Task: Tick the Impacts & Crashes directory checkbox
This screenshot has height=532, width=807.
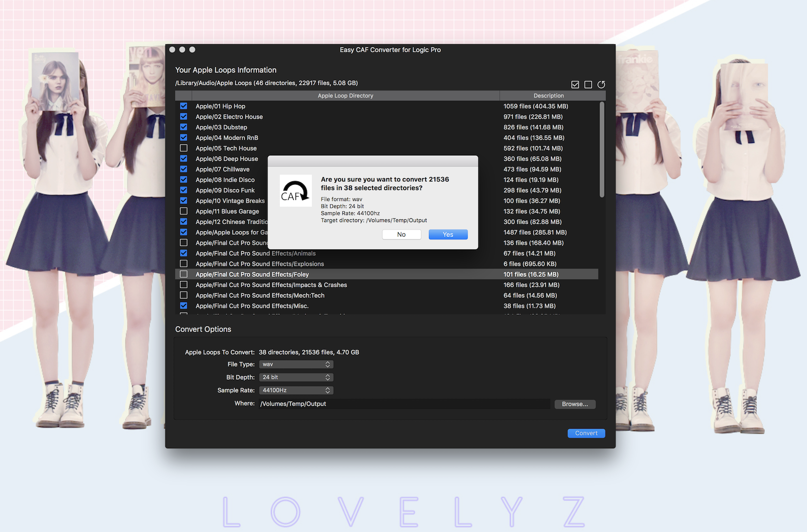Action: click(184, 285)
